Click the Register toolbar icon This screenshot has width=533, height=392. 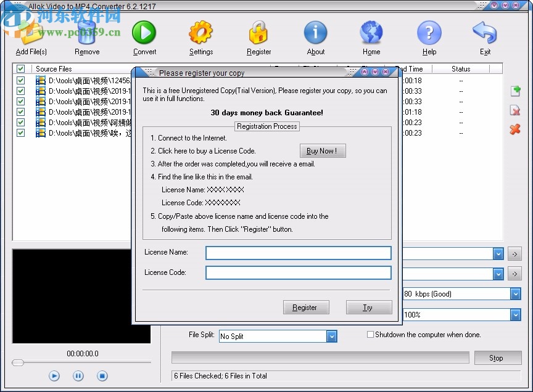[x=258, y=34]
